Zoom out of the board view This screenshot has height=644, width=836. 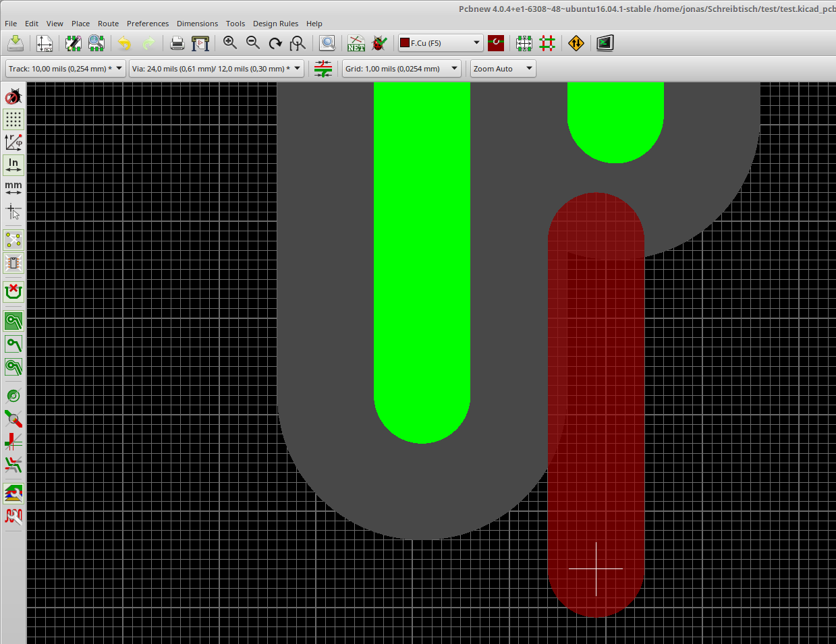[x=253, y=43]
